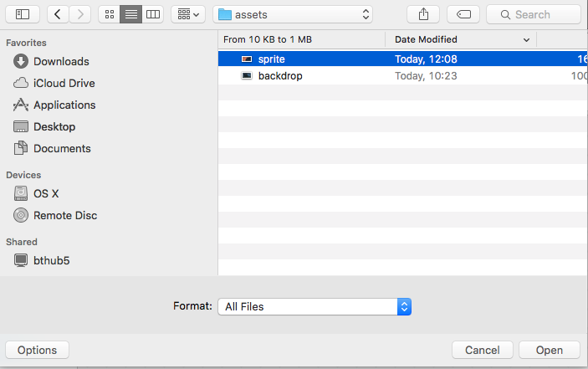
Task: Switch to list view
Action: 131,14
